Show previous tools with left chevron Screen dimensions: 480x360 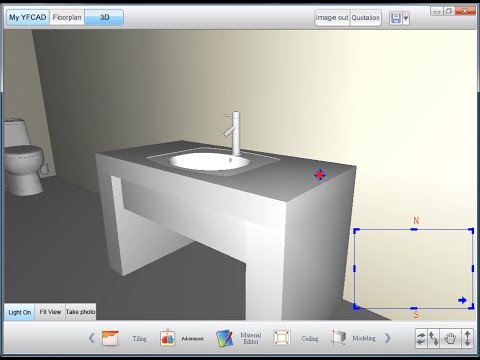[x=92, y=338]
